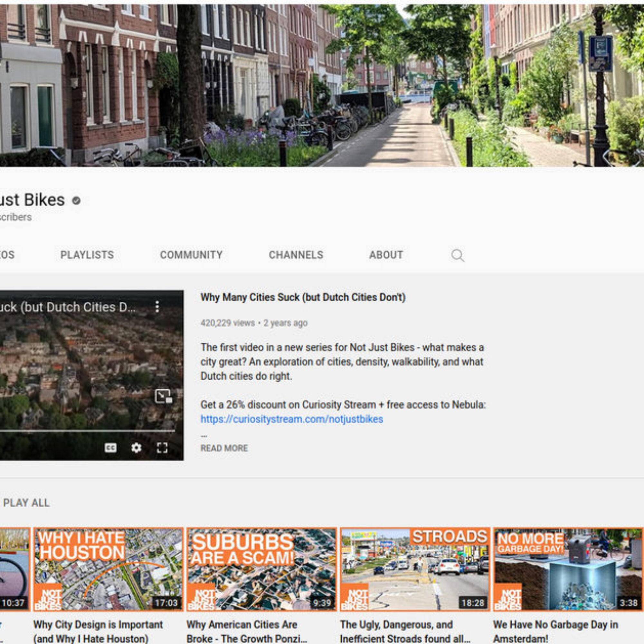The image size is (644, 644).
Task: Open the 'Why I Hate Houston' thumbnail
Action: coord(108,570)
